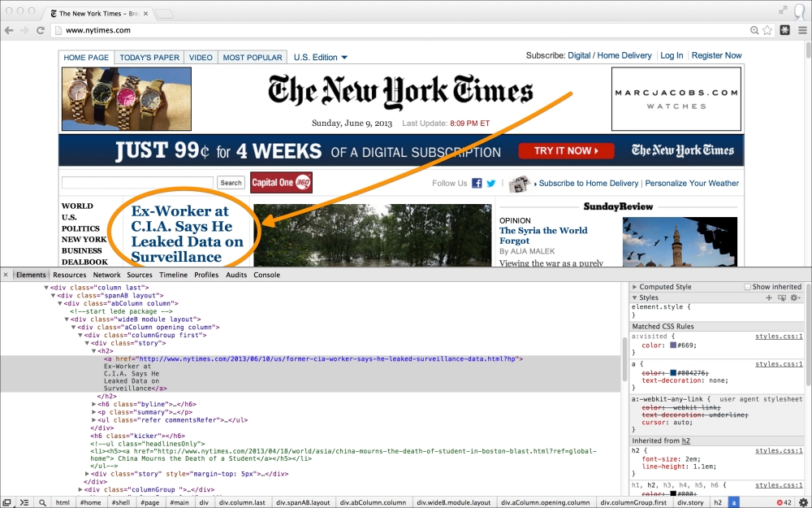Viewport: 812px width, 508px height.
Task: Click the address bar showing www.nytimes.com
Action: [404, 30]
